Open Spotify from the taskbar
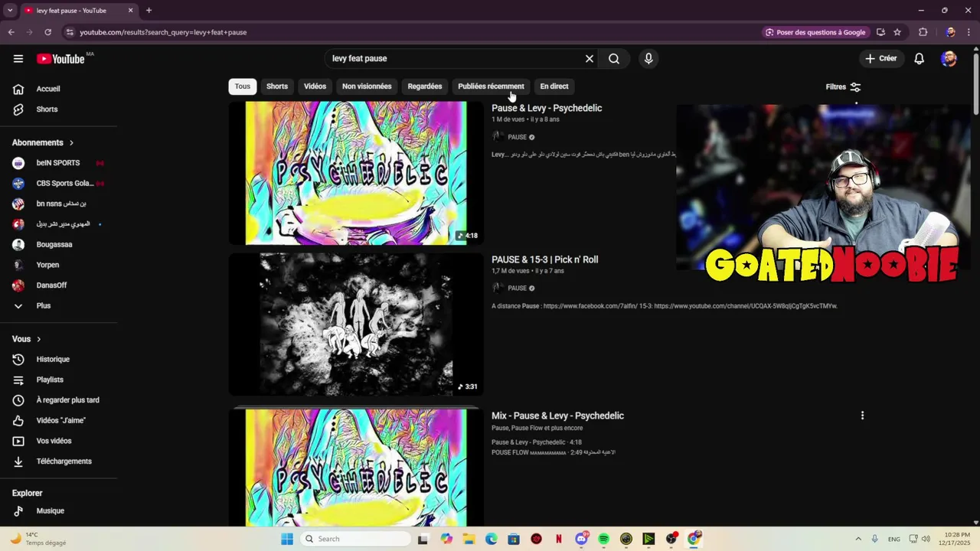The height and width of the screenshot is (551, 980). (603, 539)
